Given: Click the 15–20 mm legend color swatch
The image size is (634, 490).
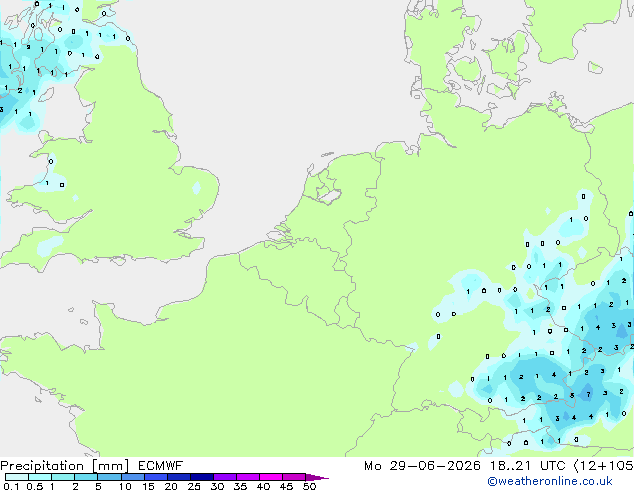Looking at the screenshot, I should pos(156,477).
